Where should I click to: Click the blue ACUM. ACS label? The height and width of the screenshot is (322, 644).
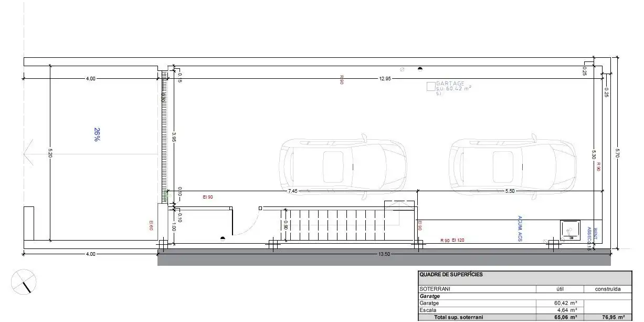520,228
